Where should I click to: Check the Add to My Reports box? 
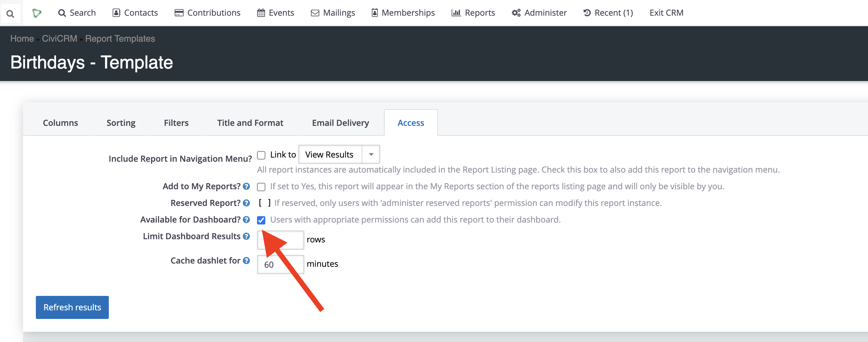[261, 186]
